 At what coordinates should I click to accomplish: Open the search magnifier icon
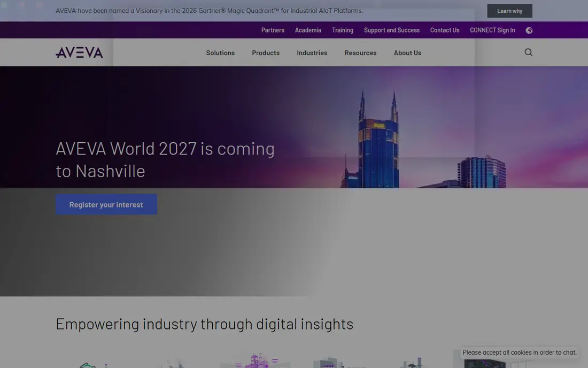pos(528,52)
